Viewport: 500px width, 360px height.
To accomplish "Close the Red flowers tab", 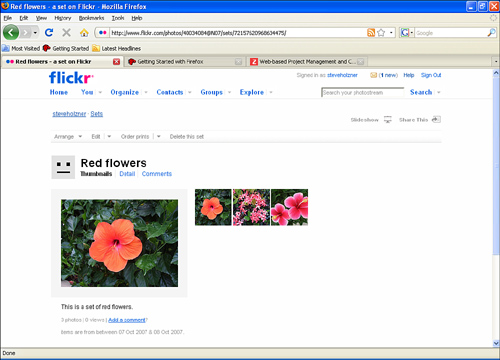I will coord(116,62).
